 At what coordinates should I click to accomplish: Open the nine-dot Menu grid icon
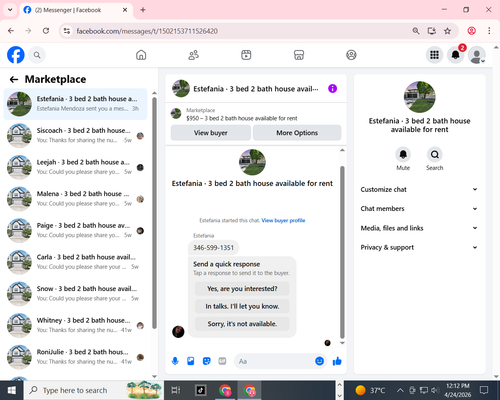[434, 55]
